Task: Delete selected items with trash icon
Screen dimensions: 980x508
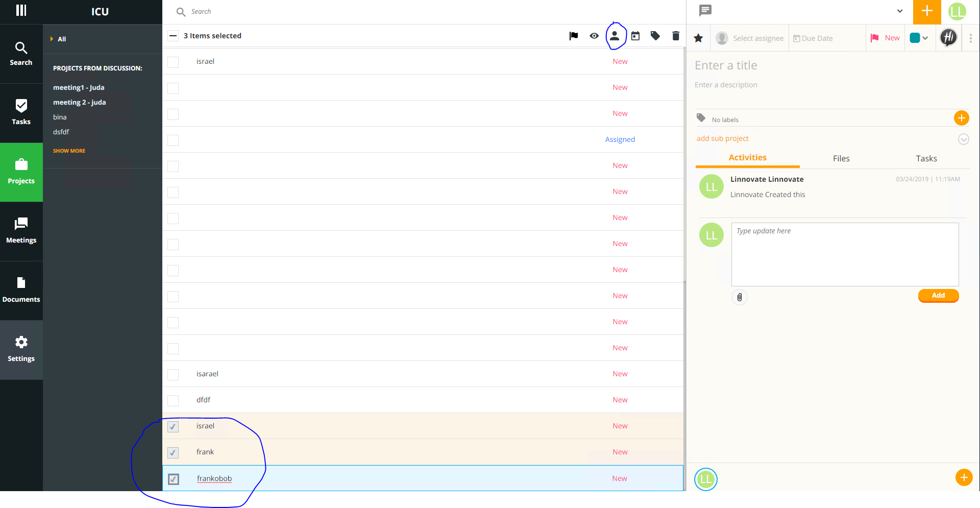Action: pos(676,36)
